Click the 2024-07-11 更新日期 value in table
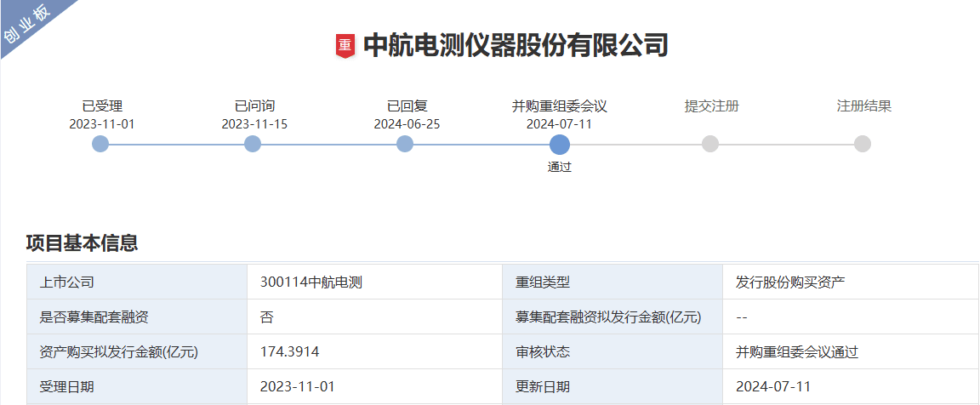Screen dimensions: 980x405 tap(773, 387)
